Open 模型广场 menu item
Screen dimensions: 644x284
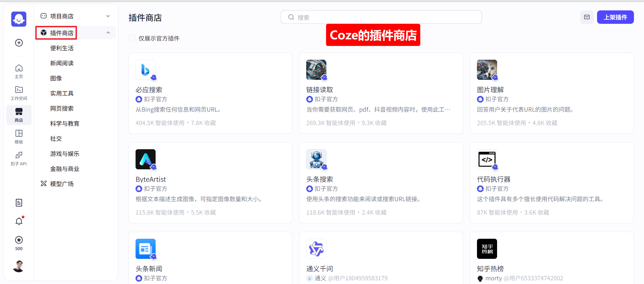(x=62, y=184)
